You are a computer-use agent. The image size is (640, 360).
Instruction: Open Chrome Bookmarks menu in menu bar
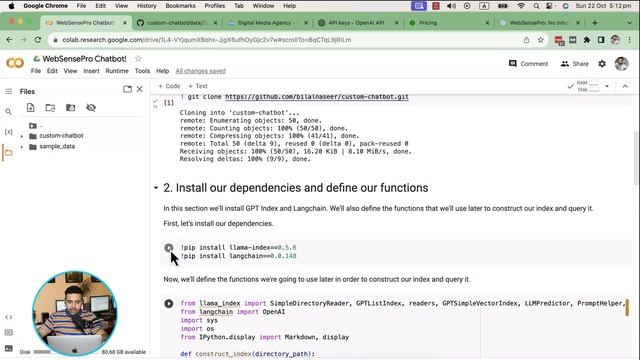point(180,6)
